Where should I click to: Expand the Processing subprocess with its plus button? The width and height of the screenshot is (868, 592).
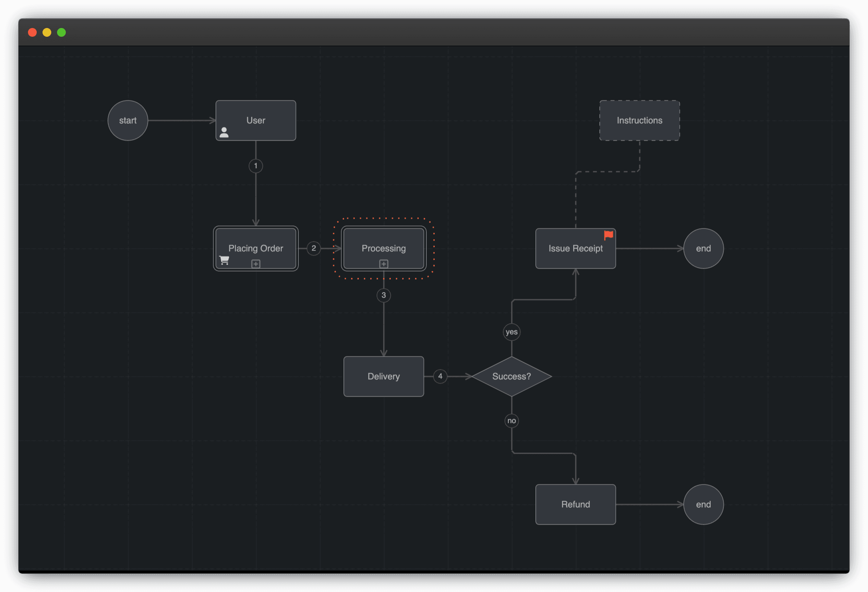pyautogui.click(x=383, y=264)
